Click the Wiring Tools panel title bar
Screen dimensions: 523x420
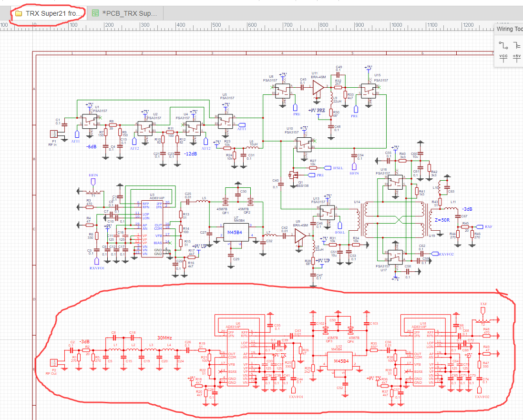[509, 29]
